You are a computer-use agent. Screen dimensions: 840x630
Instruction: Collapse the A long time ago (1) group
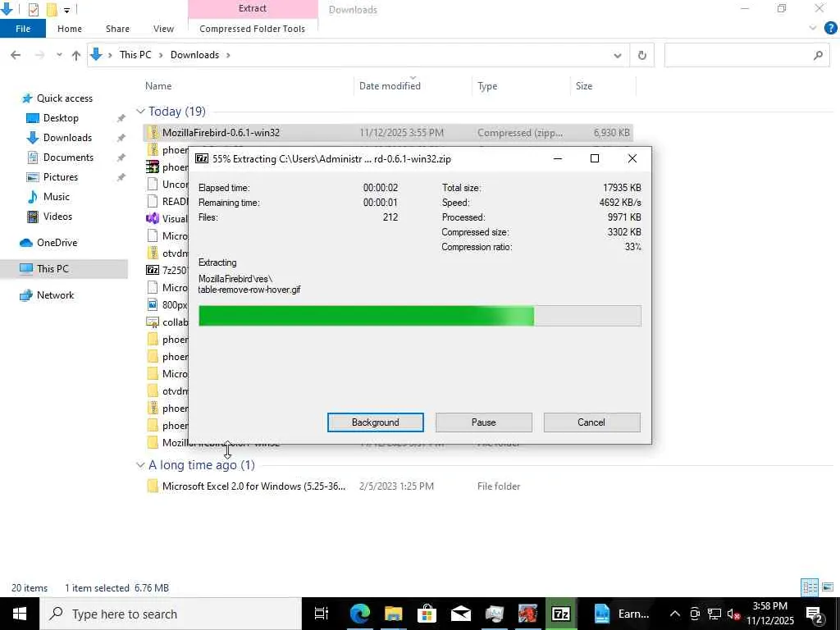coord(140,465)
